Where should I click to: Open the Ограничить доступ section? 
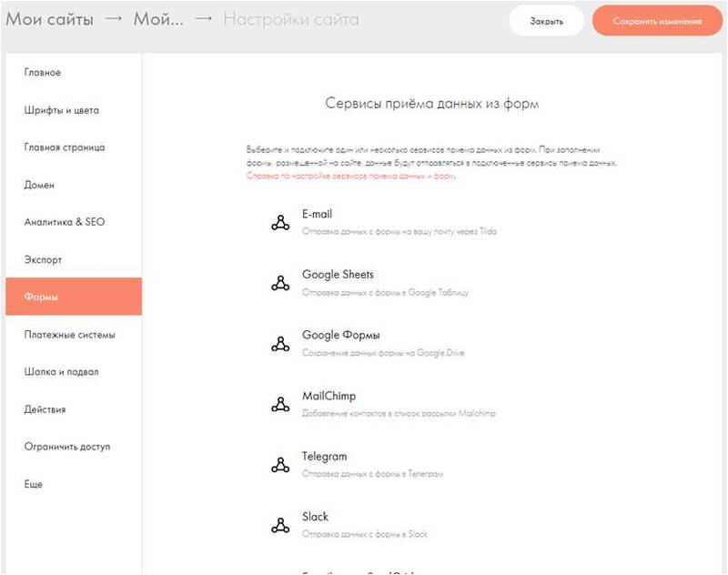67,447
